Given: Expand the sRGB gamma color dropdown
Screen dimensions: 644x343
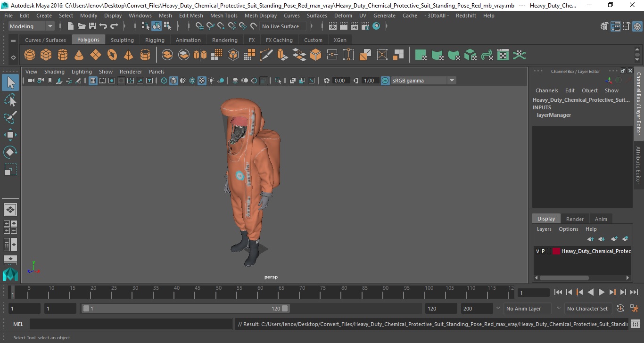Looking at the screenshot, I should click(x=423, y=81).
